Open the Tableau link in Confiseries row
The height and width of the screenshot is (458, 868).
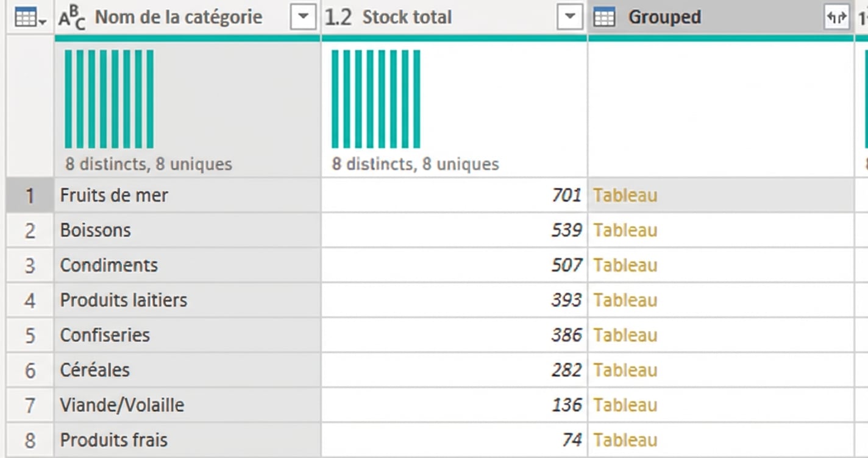point(625,335)
